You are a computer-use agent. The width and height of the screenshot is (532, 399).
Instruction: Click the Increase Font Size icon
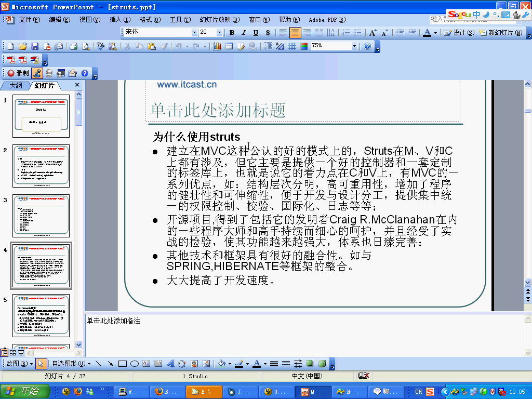[373, 33]
